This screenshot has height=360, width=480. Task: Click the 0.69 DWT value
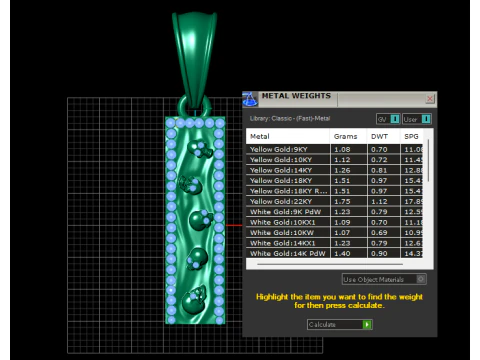379,233
